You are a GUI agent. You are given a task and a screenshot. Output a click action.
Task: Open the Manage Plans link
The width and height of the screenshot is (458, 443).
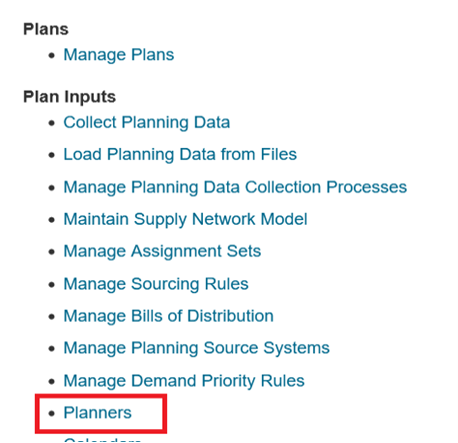(x=119, y=55)
